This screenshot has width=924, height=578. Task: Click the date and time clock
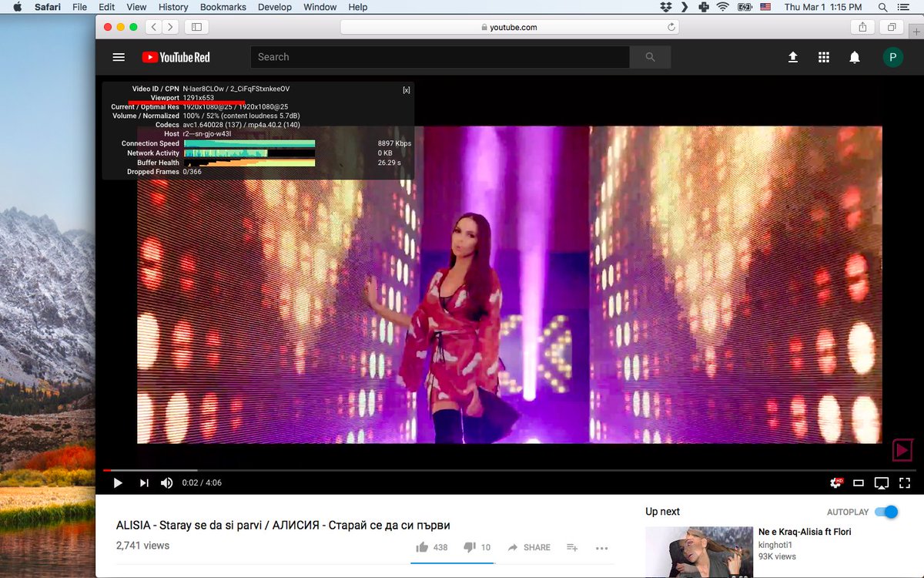(x=823, y=7)
